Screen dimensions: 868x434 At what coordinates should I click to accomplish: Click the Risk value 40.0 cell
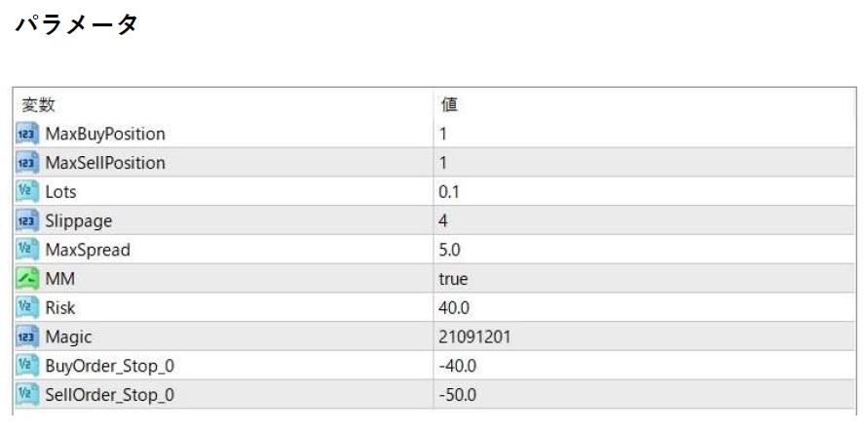tap(454, 308)
